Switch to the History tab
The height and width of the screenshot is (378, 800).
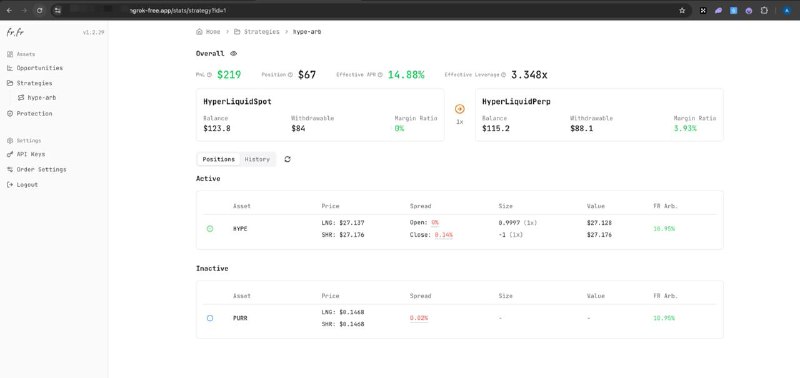pyautogui.click(x=257, y=159)
